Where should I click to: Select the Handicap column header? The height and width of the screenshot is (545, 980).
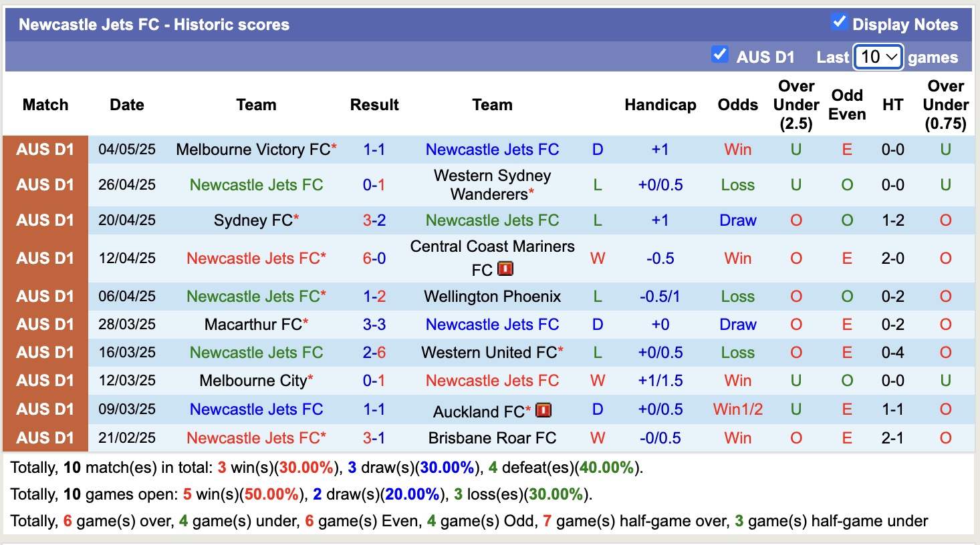click(x=660, y=105)
